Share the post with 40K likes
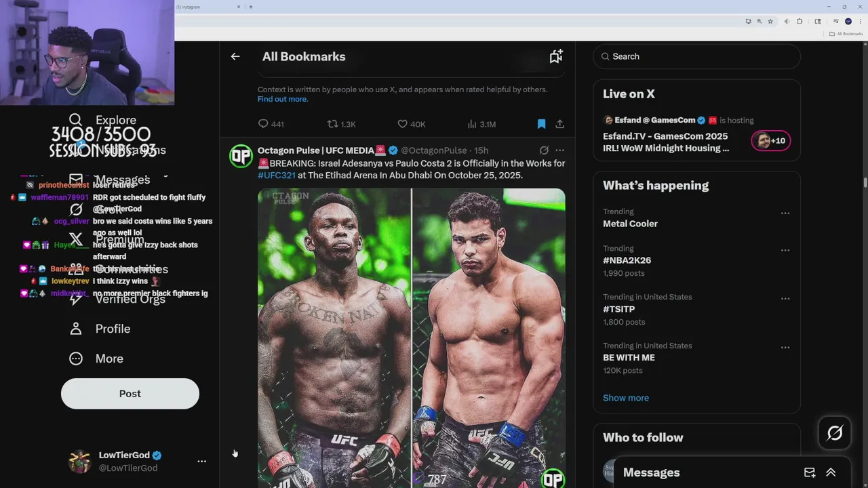Image resolution: width=868 pixels, height=488 pixels. point(559,124)
